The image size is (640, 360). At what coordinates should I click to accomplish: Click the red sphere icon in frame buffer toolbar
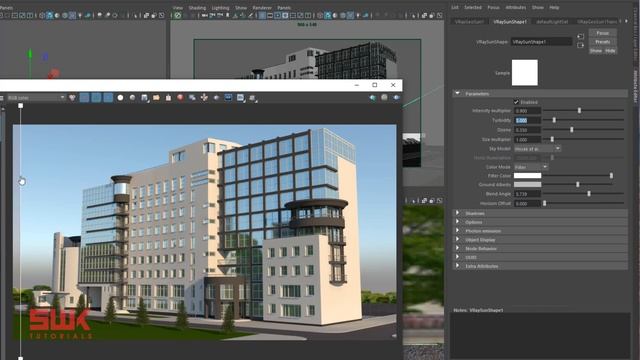click(180, 98)
